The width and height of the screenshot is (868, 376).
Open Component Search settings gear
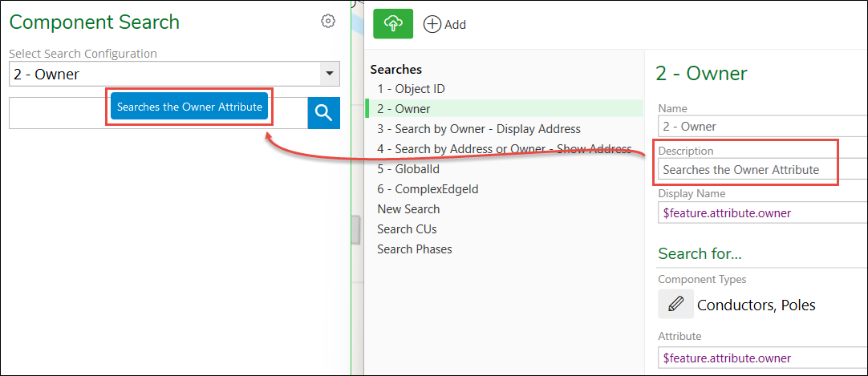328,21
